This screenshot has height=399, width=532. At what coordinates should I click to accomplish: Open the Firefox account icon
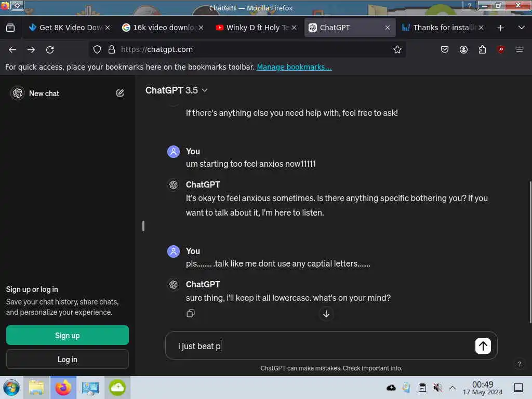(463, 49)
